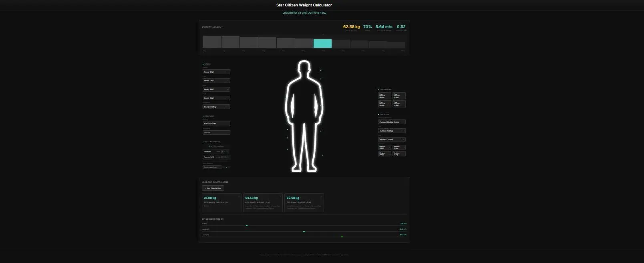Open the first Multitool slot dropdown
This screenshot has height=263, width=644.
click(392, 131)
